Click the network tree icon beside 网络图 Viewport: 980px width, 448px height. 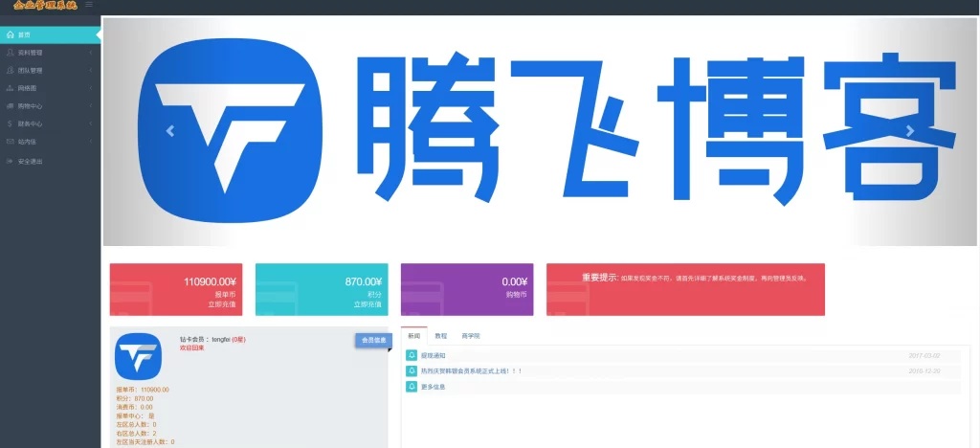pyautogui.click(x=10, y=88)
